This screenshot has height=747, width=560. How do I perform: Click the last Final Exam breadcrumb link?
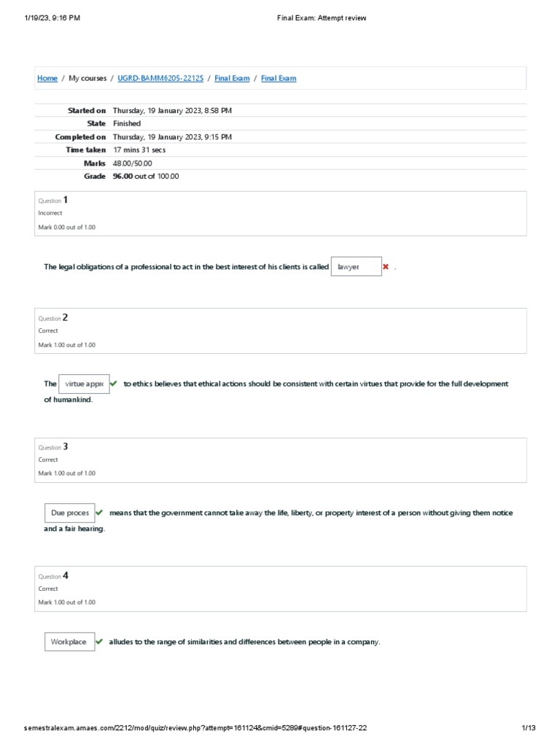click(279, 78)
